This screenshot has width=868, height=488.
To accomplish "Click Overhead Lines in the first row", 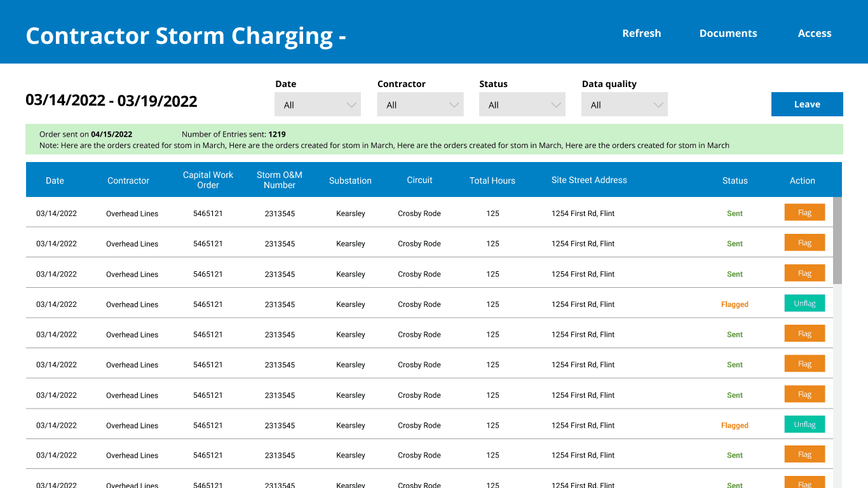I will tap(132, 213).
